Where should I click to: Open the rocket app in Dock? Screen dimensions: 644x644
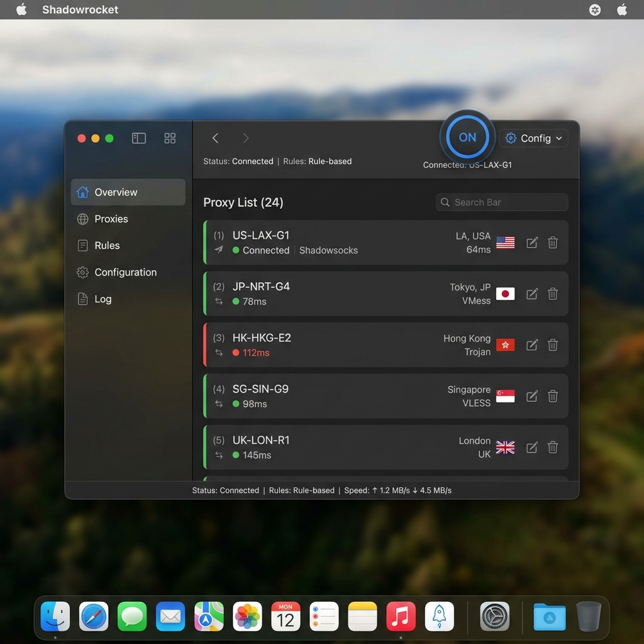[x=440, y=616]
